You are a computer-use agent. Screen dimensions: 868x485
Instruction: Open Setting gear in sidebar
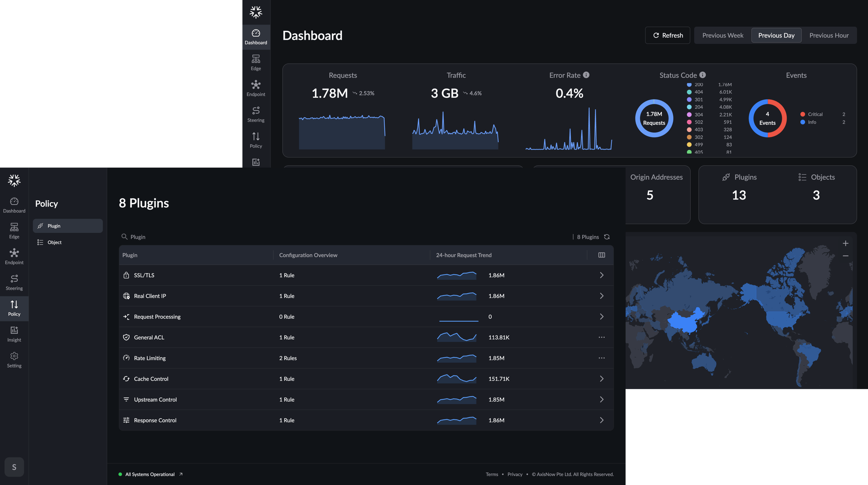pyautogui.click(x=14, y=360)
